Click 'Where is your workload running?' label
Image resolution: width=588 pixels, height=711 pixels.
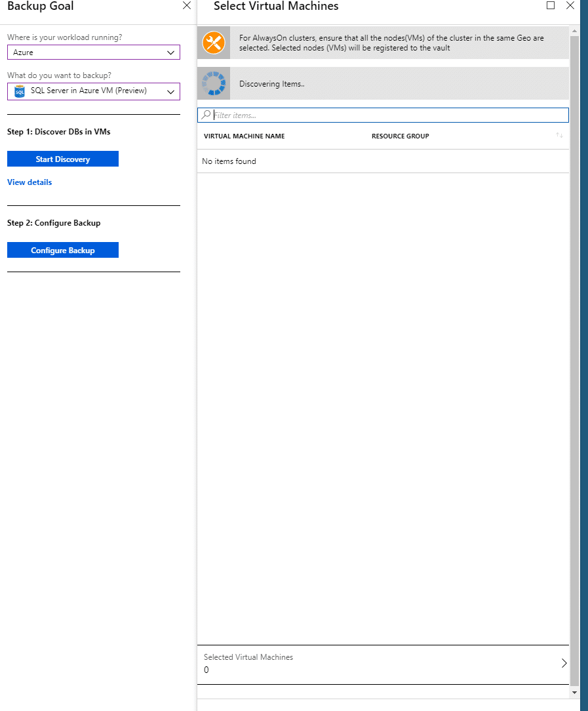(64, 37)
